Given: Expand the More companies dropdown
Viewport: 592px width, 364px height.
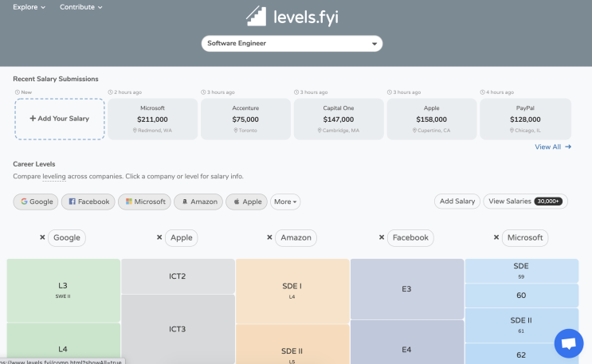Looking at the screenshot, I should tap(285, 202).
